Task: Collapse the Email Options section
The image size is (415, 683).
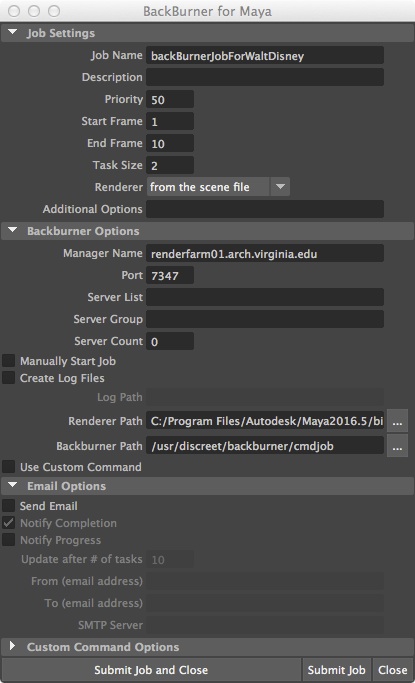Action: (12, 485)
